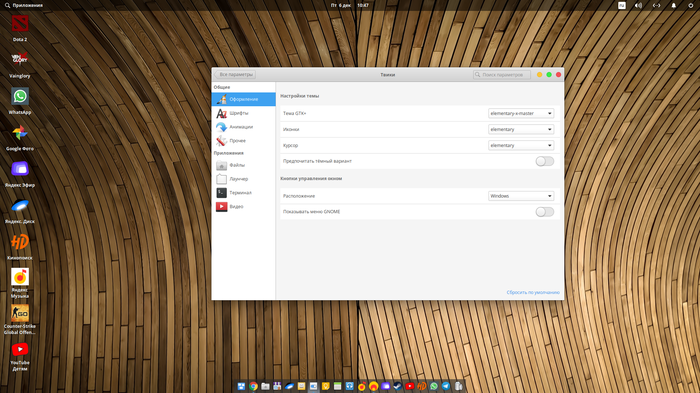Open Dota 2 desktop icon

tap(20, 28)
